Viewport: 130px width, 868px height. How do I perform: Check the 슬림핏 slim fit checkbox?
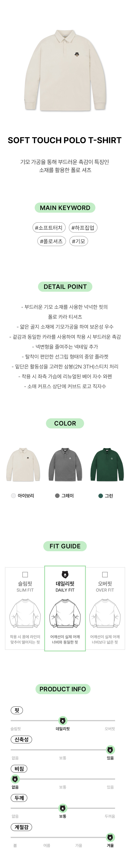pyautogui.click(x=25, y=574)
